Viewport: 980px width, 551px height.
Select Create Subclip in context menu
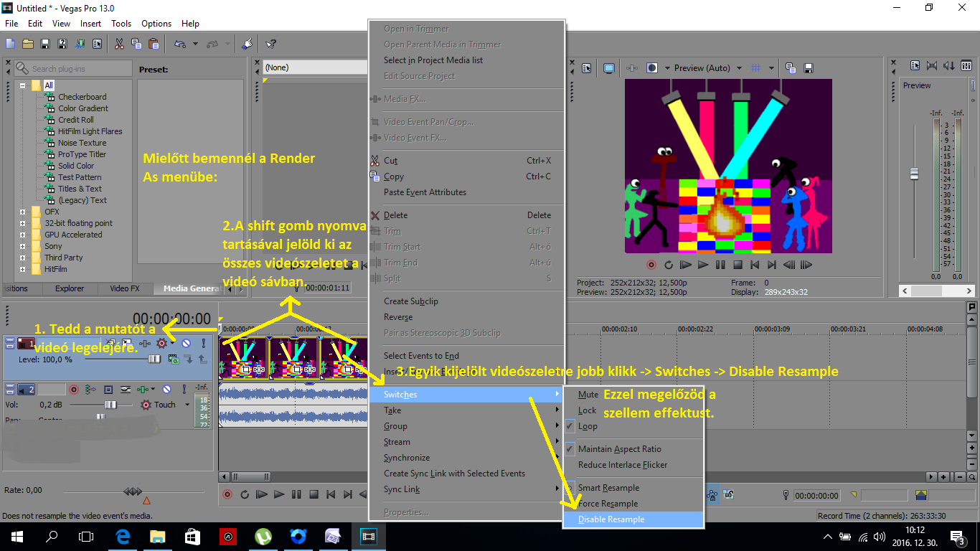pyautogui.click(x=466, y=301)
